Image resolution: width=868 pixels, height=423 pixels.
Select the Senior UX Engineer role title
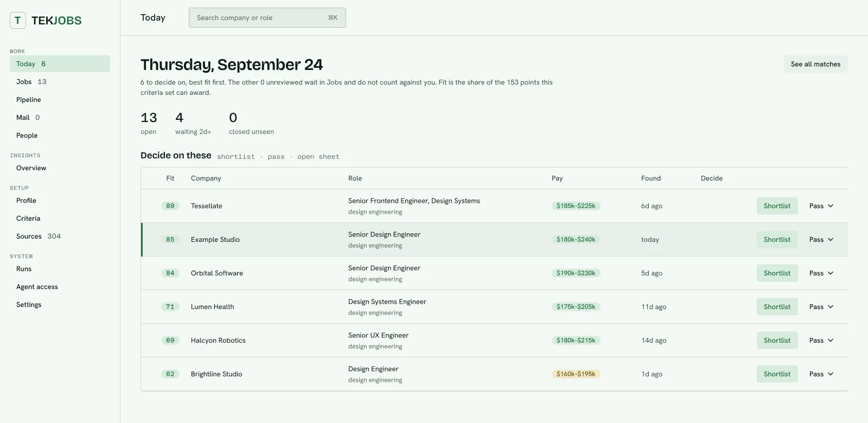(x=378, y=335)
